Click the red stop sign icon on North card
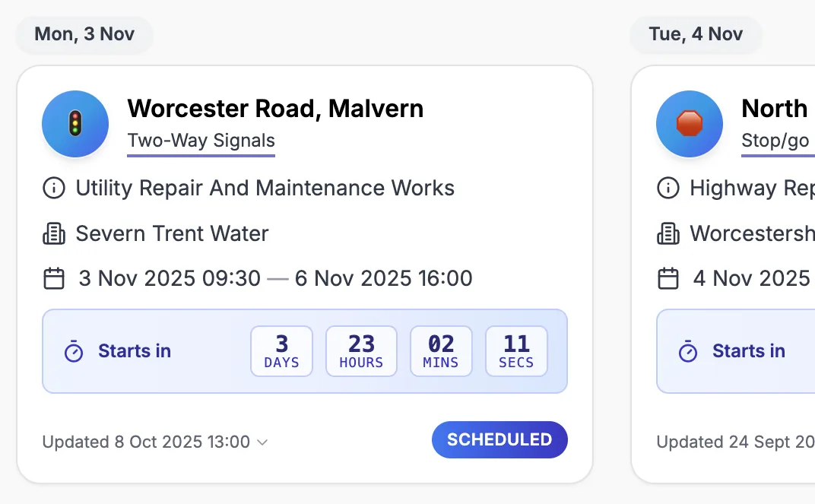The image size is (815, 504). (690, 123)
